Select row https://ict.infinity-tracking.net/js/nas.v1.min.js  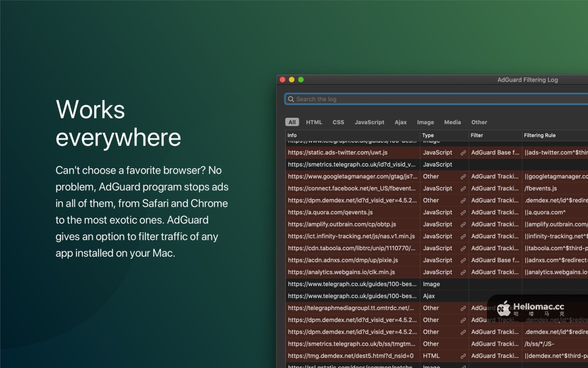436,236
